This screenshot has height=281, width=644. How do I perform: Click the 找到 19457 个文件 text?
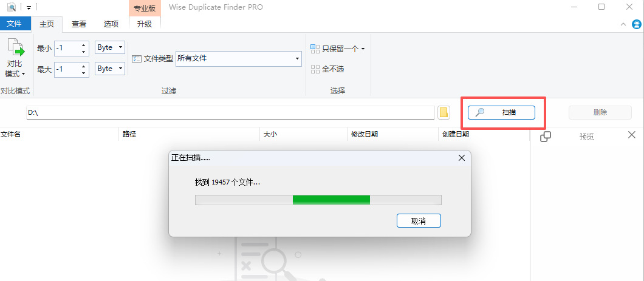click(x=227, y=183)
